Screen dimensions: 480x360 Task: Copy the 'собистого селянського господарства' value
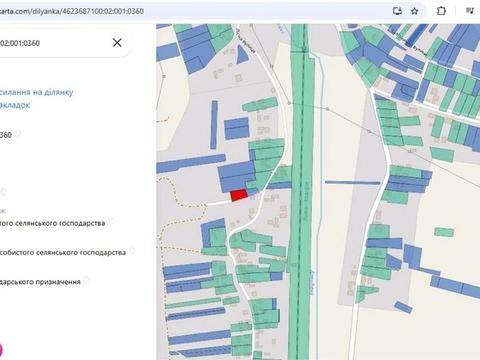[x=132, y=251]
